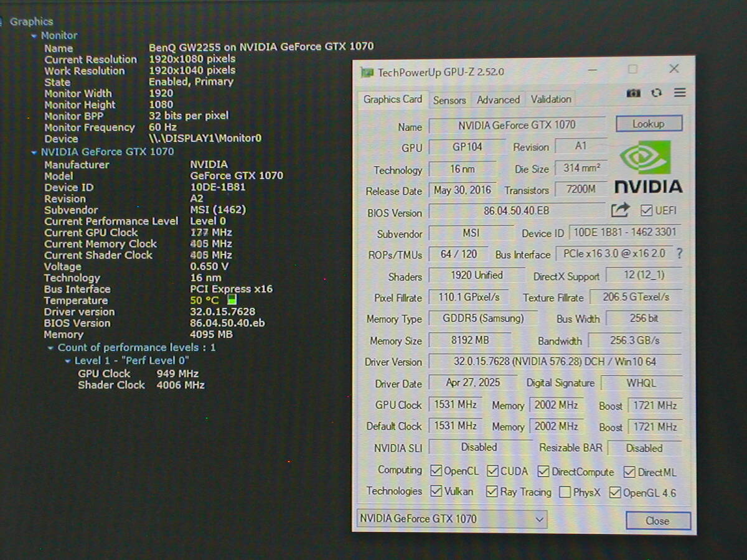Click the Driver Date Apr 27, 2025 field
The height and width of the screenshot is (560, 747).
pyautogui.click(x=473, y=383)
